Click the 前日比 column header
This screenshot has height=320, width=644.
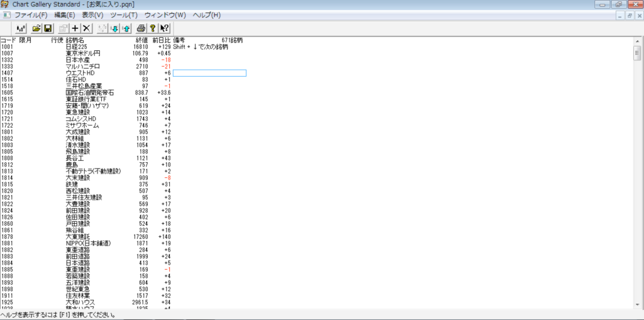click(162, 40)
